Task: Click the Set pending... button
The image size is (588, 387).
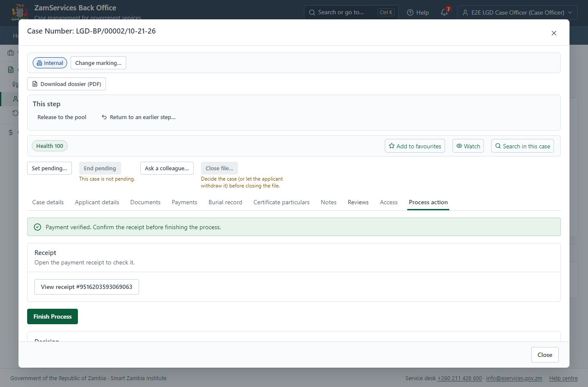Action: pyautogui.click(x=50, y=169)
